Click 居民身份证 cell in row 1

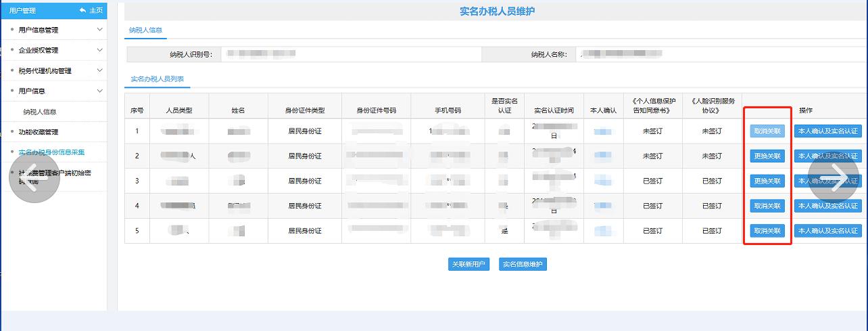(305, 131)
